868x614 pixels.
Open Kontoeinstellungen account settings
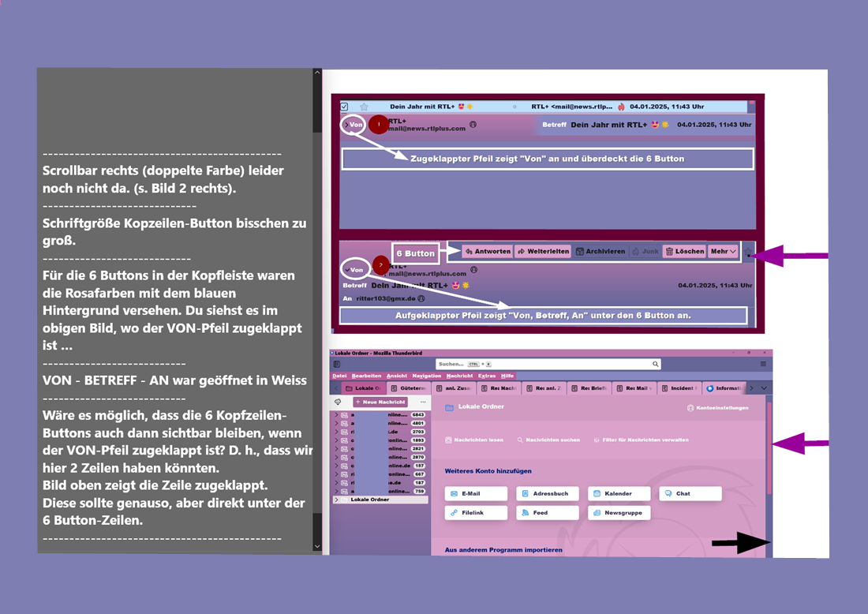coord(719,408)
